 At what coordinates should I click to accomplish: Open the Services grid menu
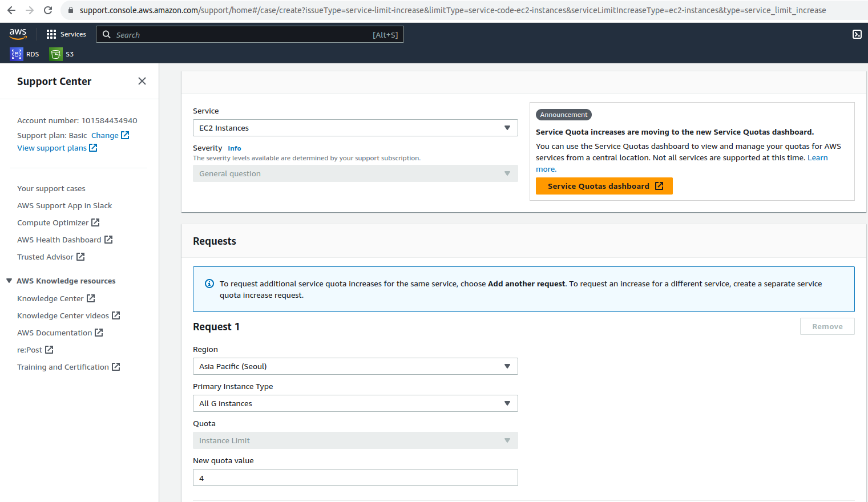click(x=66, y=34)
